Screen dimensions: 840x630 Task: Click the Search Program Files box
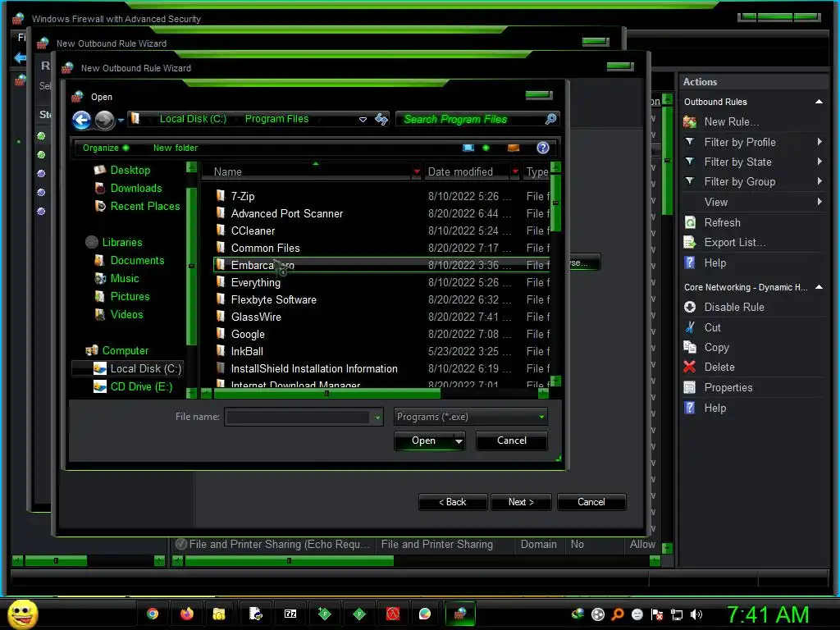click(472, 119)
